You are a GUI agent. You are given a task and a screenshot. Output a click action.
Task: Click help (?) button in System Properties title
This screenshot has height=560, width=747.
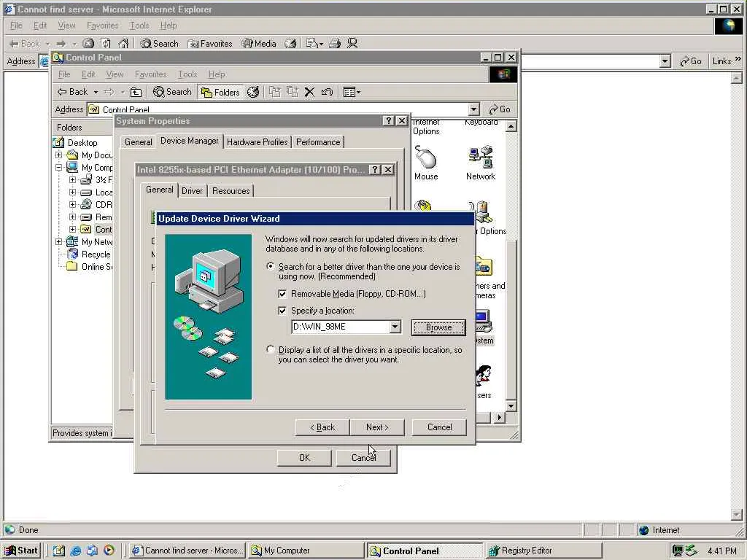tap(389, 121)
